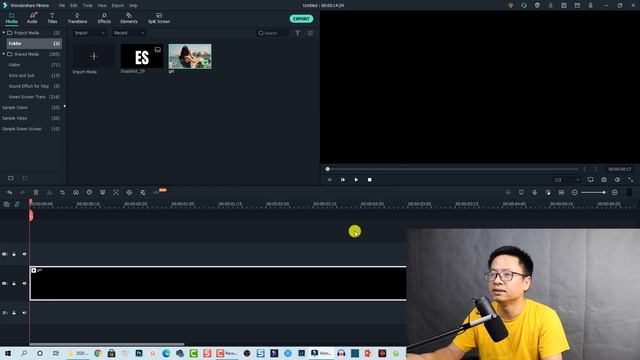
Task: Select the Snapshot_29 ES thumbnail
Action: click(142, 56)
